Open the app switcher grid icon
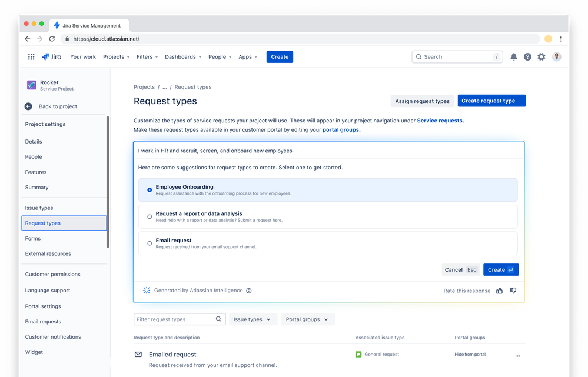This screenshot has width=588, height=377. click(x=31, y=56)
